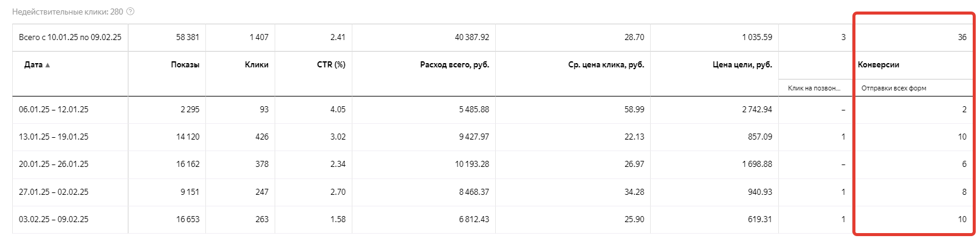
Task: Sort by the Дата column header
Action: (x=37, y=64)
